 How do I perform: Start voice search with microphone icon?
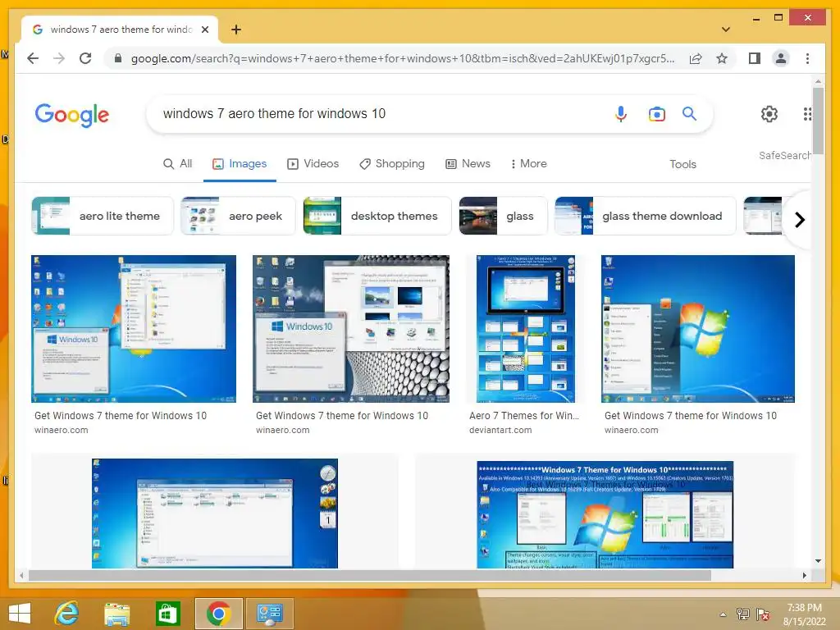[621, 113]
